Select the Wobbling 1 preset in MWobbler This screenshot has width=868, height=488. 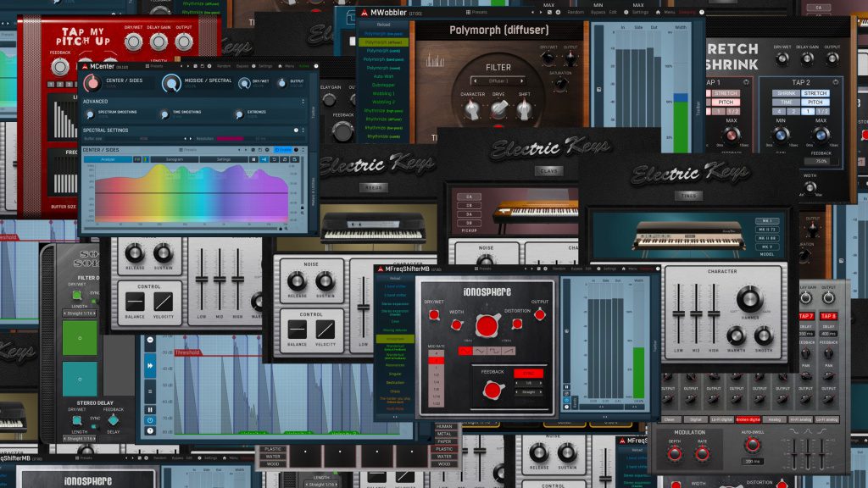coord(383,93)
